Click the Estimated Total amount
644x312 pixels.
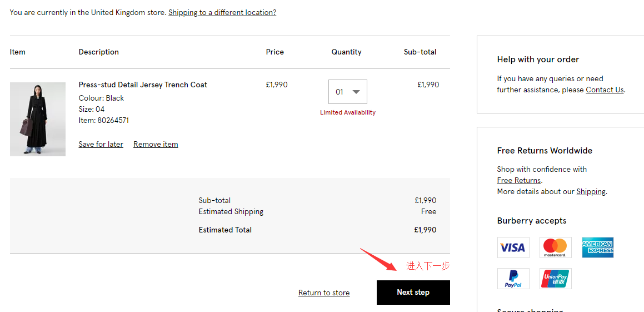pos(425,230)
